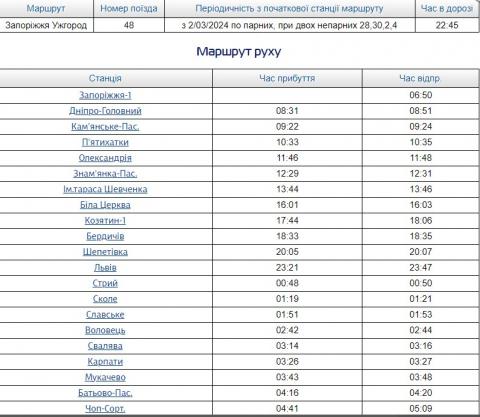Click the Час прибуття column header
Screen dimensions: 480x417
(287, 78)
